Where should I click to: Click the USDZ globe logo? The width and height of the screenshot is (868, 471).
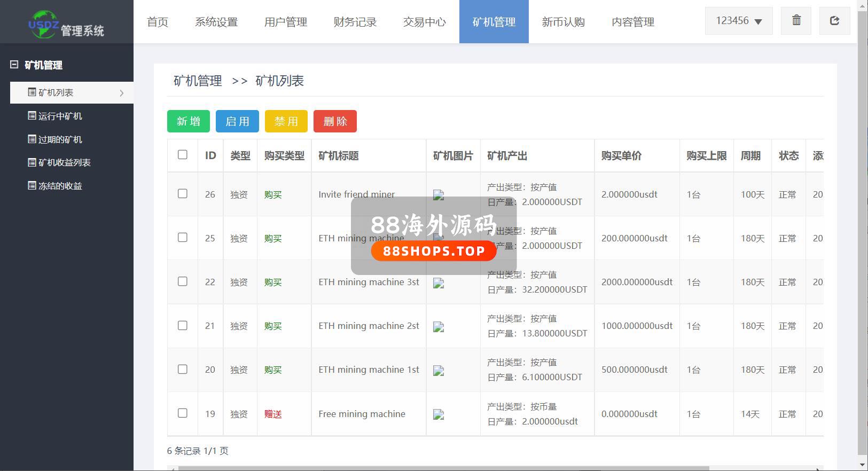click(43, 25)
